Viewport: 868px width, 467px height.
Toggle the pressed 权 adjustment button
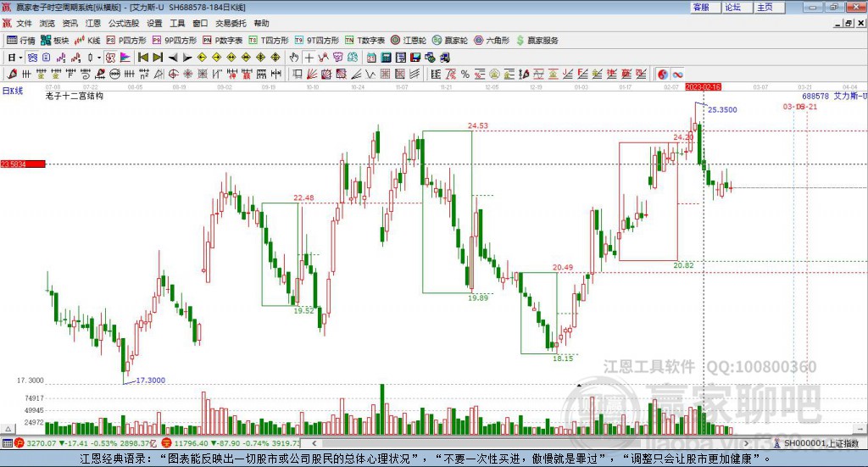110,58
